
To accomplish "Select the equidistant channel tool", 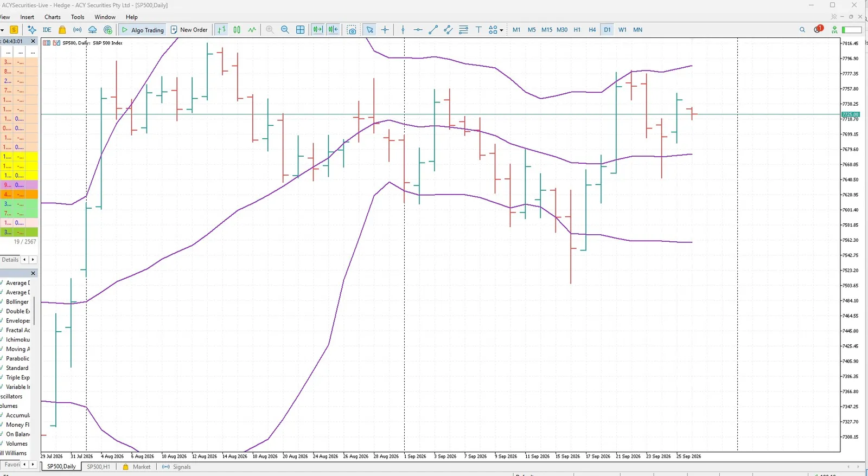I will click(x=448, y=30).
